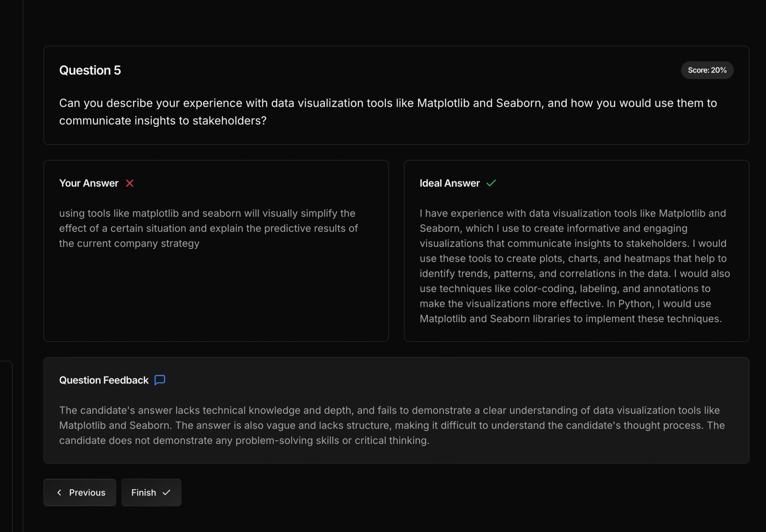Click the blue Question Feedback chat icon

click(160, 380)
